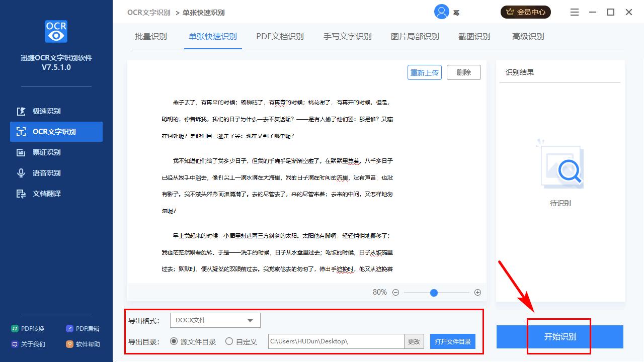Screen dimensions: 644x362
Task: Open the PDF编辑 tool
Action: coord(84,328)
